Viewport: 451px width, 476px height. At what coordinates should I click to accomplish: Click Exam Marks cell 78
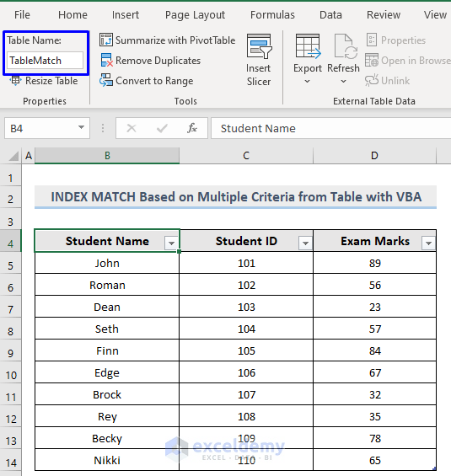(375, 438)
